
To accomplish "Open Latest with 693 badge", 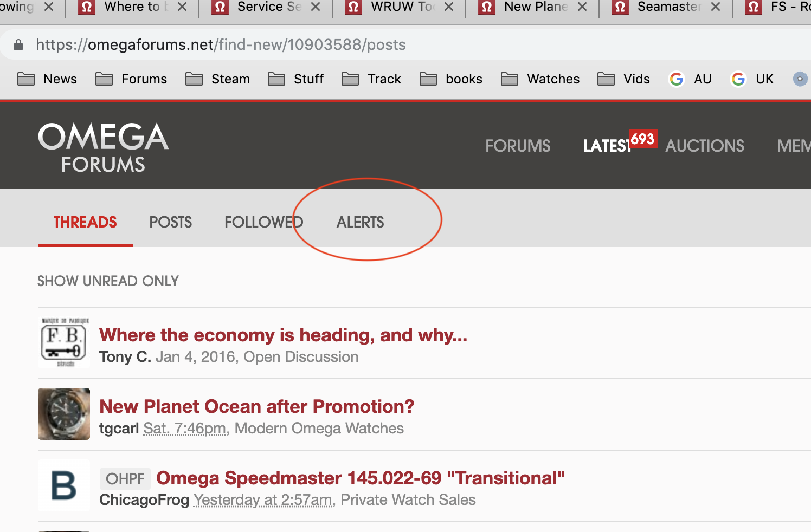I will coord(607,146).
